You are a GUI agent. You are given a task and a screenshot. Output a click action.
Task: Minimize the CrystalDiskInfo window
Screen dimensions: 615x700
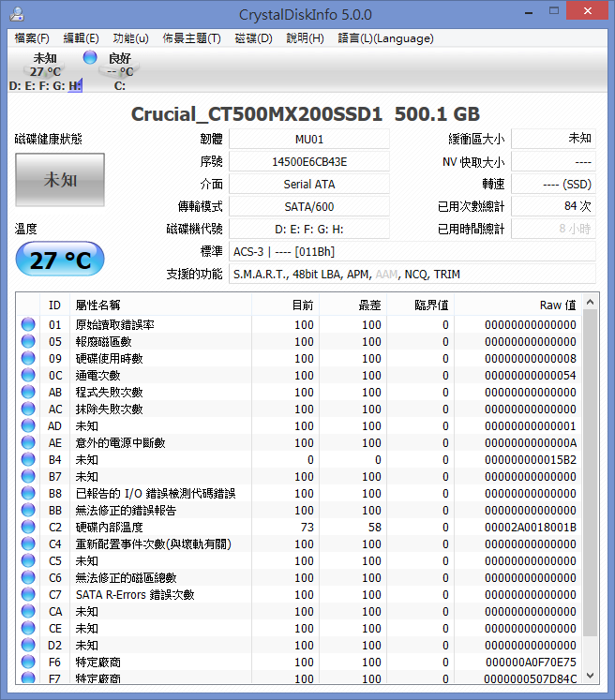coord(529,11)
